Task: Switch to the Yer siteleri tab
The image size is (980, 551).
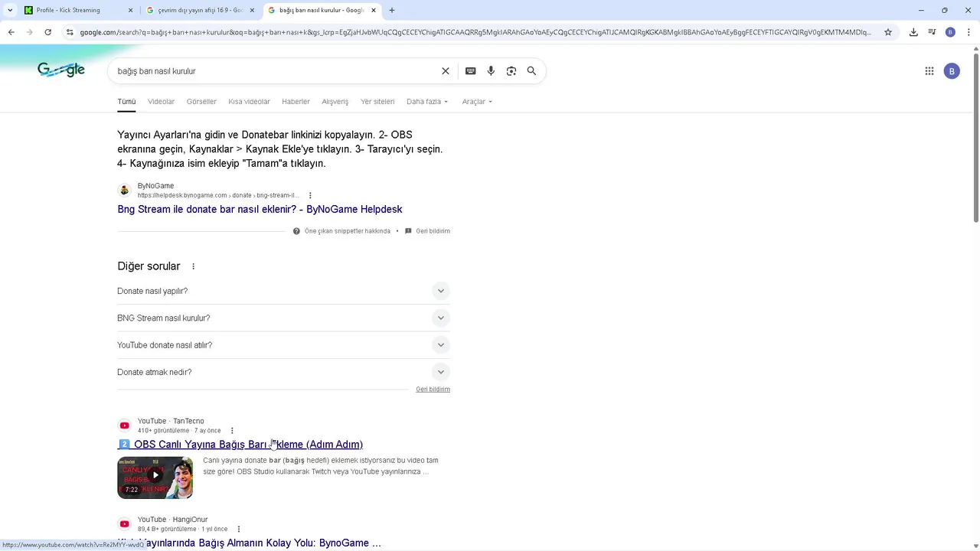Action: [377, 102]
